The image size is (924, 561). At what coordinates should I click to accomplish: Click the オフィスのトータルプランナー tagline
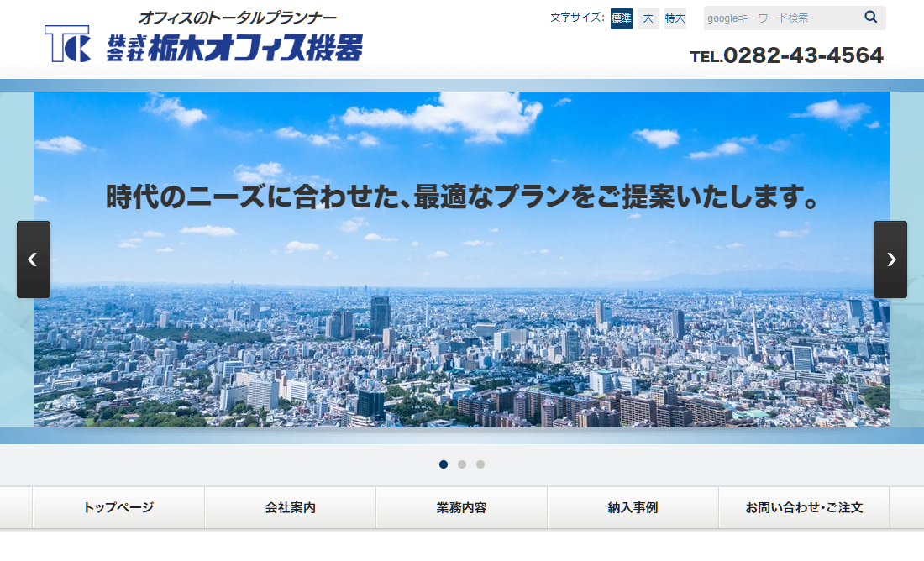pos(239,14)
